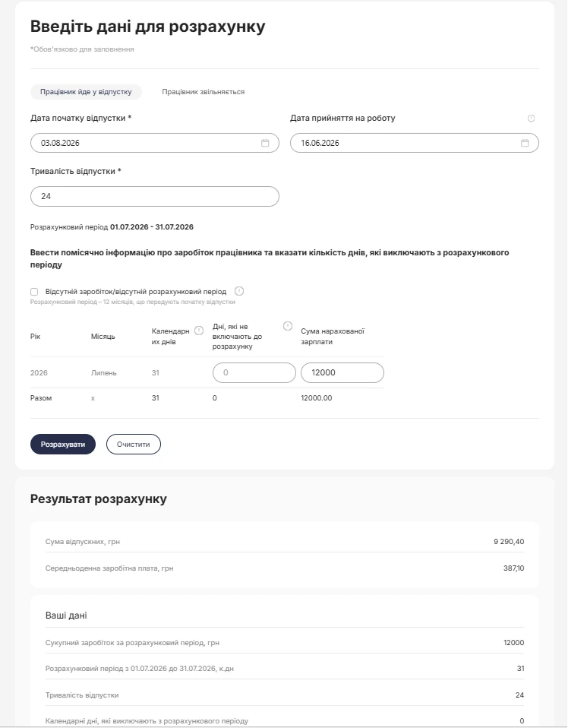This screenshot has width=568, height=728.
Task: Click info icon next to calendar days column
Action: tap(199, 331)
